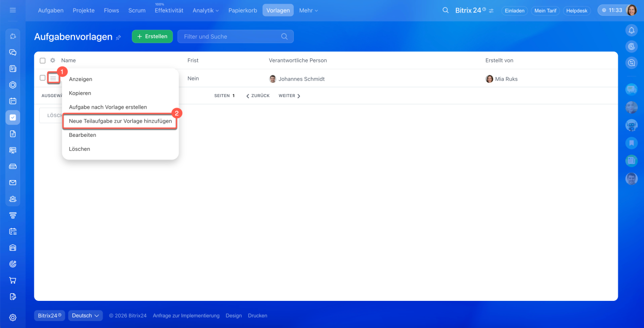Open the Design footer link
The height and width of the screenshot is (328, 644).
[233, 316]
